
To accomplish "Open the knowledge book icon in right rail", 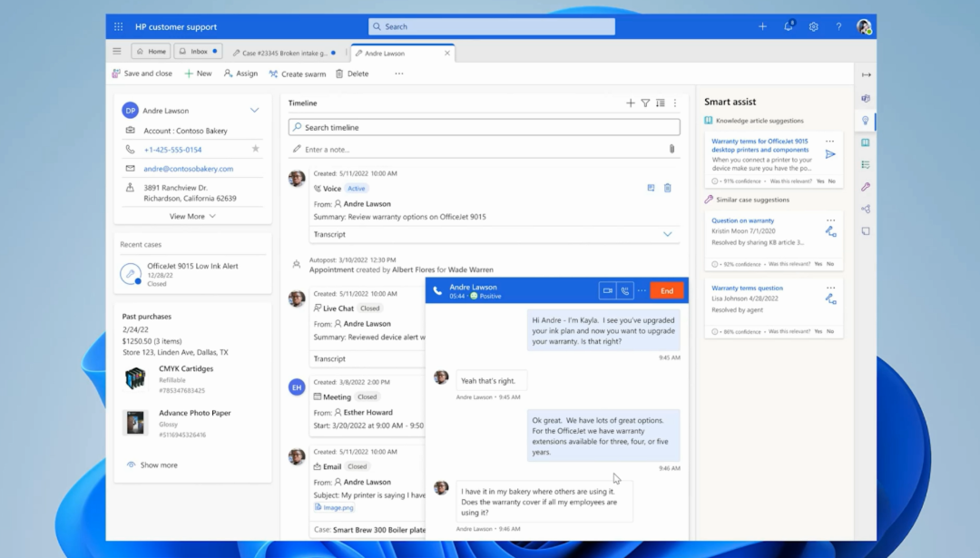I will pyautogui.click(x=866, y=143).
